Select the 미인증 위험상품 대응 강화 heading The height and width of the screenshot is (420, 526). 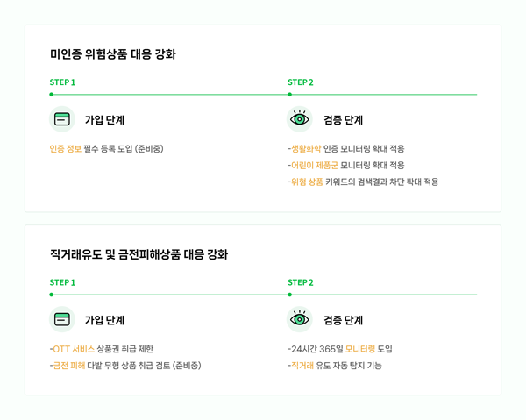[x=113, y=54]
